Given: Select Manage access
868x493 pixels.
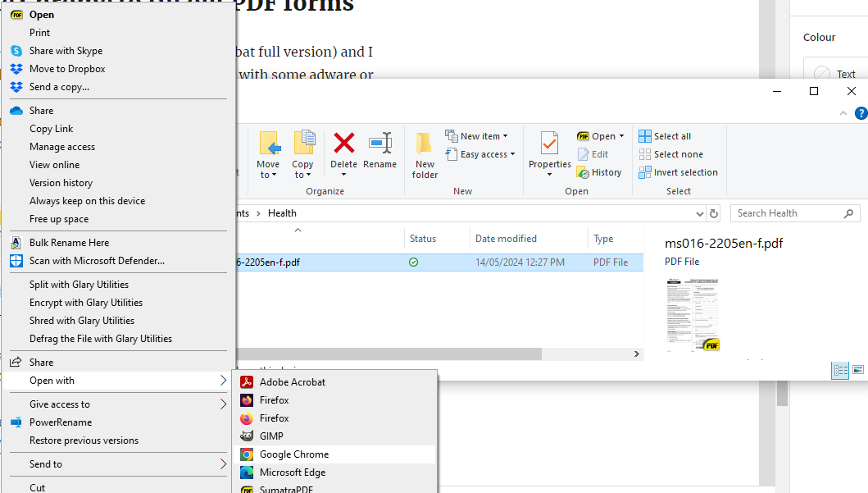Looking at the screenshot, I should (x=118, y=147).
